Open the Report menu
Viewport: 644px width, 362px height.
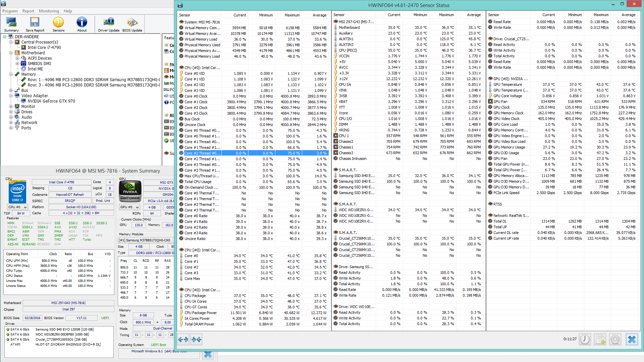pos(28,11)
